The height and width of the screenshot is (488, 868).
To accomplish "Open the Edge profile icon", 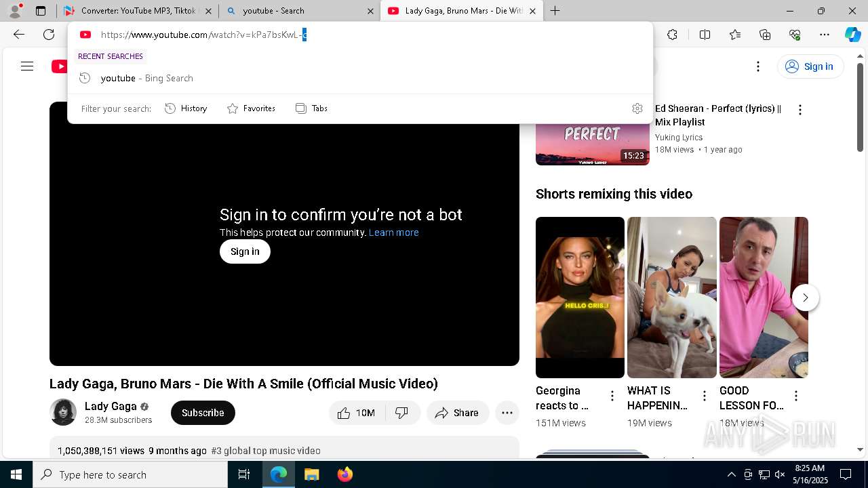I will click(15, 11).
